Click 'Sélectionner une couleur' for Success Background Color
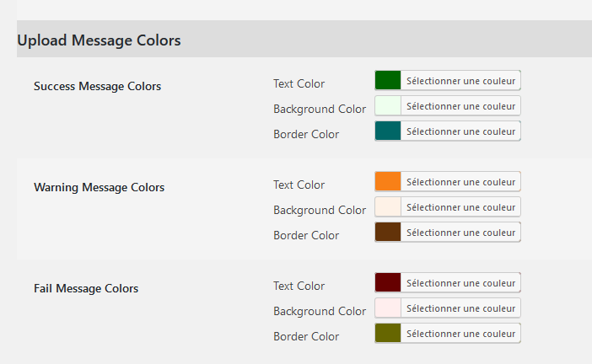 coord(460,106)
